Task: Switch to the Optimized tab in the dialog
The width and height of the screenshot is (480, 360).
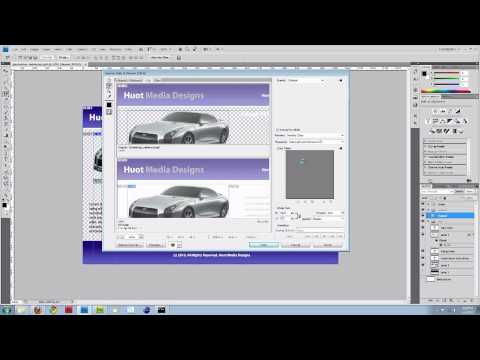Action: point(135,80)
